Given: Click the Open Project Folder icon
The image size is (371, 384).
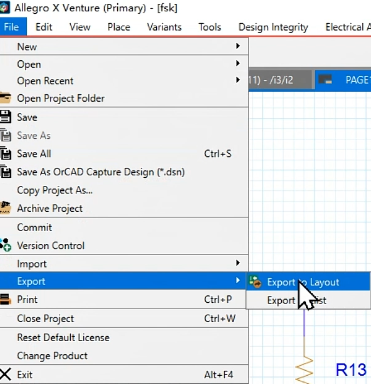Looking at the screenshot, I should pyautogui.click(x=6, y=98).
